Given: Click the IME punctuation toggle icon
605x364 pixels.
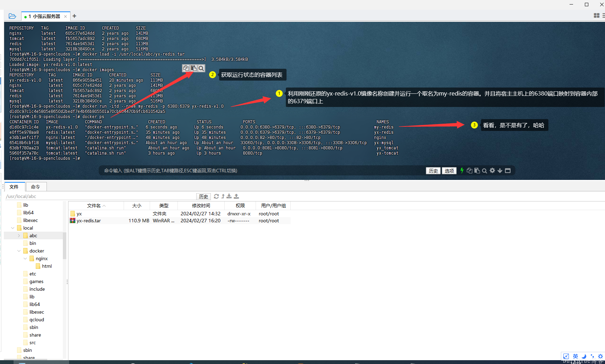Looking at the screenshot, I should tap(592, 356).
